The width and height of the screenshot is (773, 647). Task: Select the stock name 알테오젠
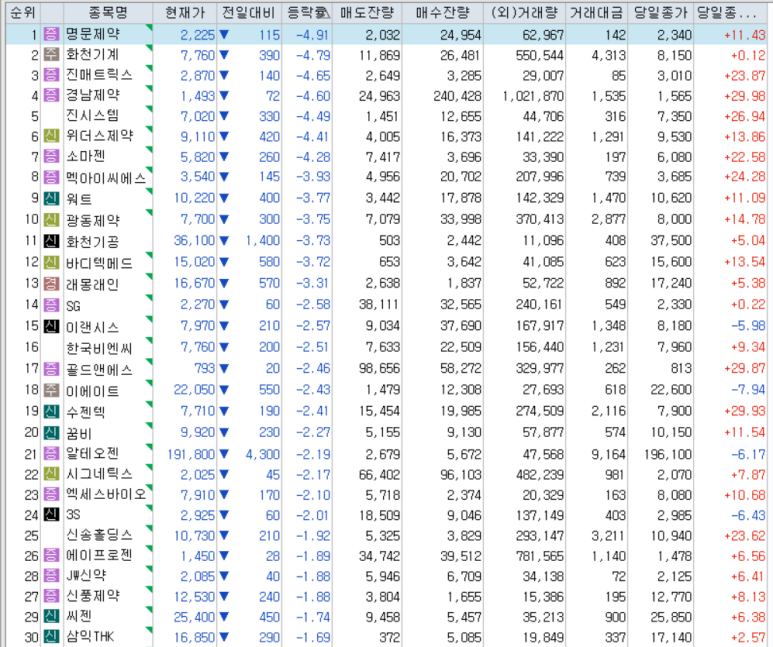tap(93, 453)
